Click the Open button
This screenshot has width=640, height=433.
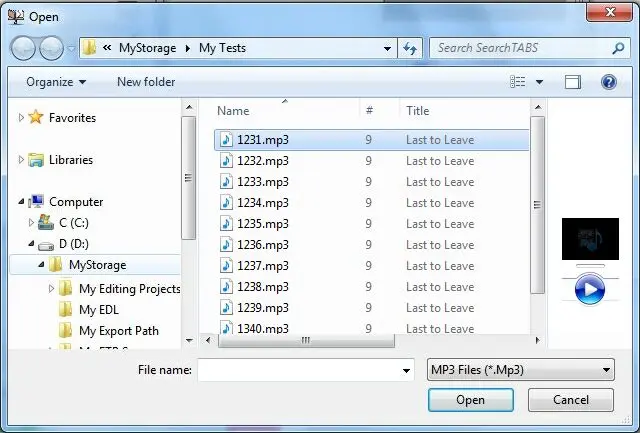(x=470, y=400)
